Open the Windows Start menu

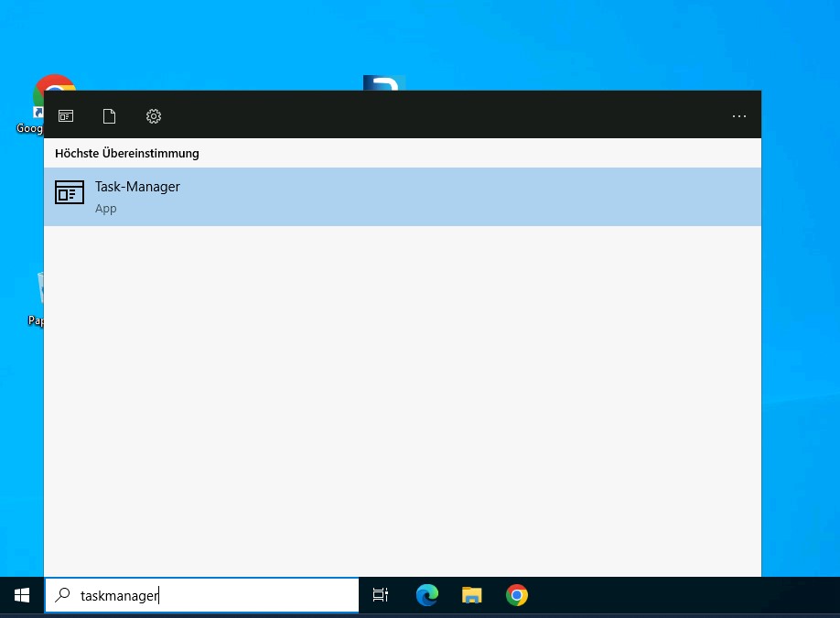[22, 596]
